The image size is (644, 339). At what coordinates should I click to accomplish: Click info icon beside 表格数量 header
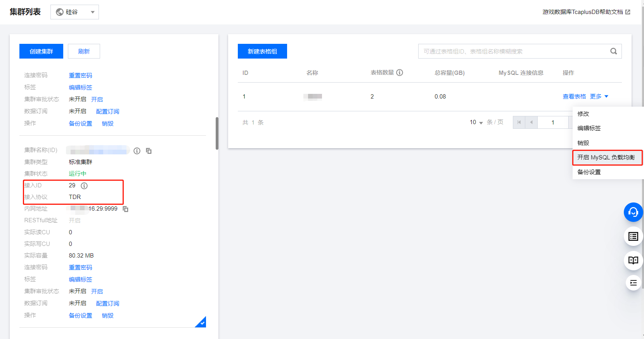coord(400,73)
